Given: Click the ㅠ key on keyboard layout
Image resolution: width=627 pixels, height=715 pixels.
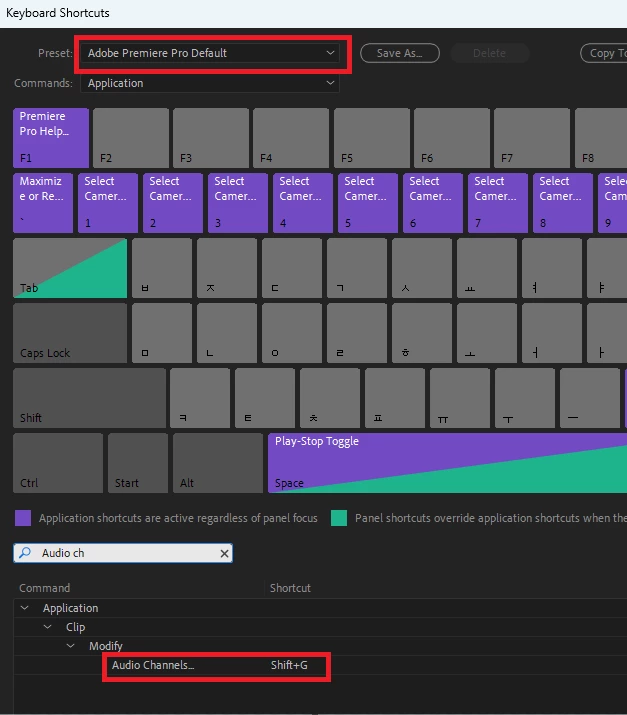Looking at the screenshot, I should [460, 398].
